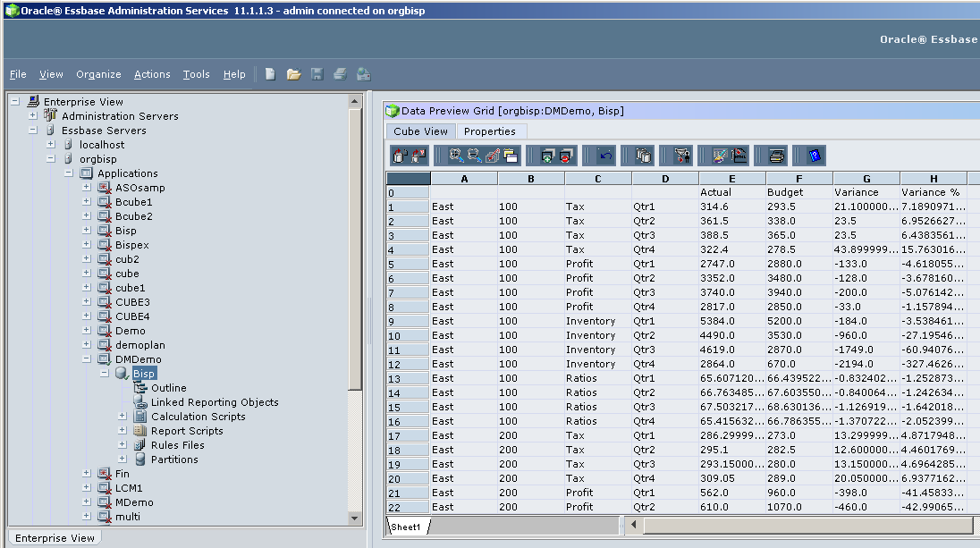Click the blue Help question mark icon

pos(815,156)
